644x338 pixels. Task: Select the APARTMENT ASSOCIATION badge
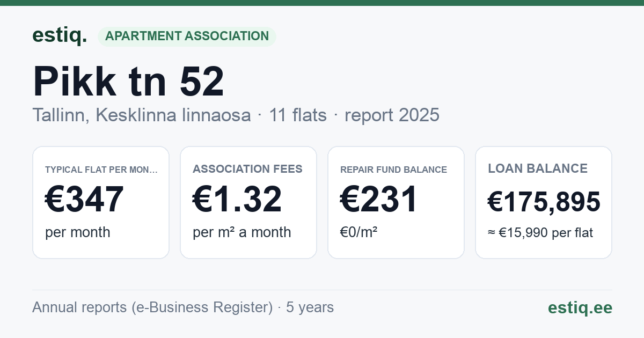click(187, 36)
